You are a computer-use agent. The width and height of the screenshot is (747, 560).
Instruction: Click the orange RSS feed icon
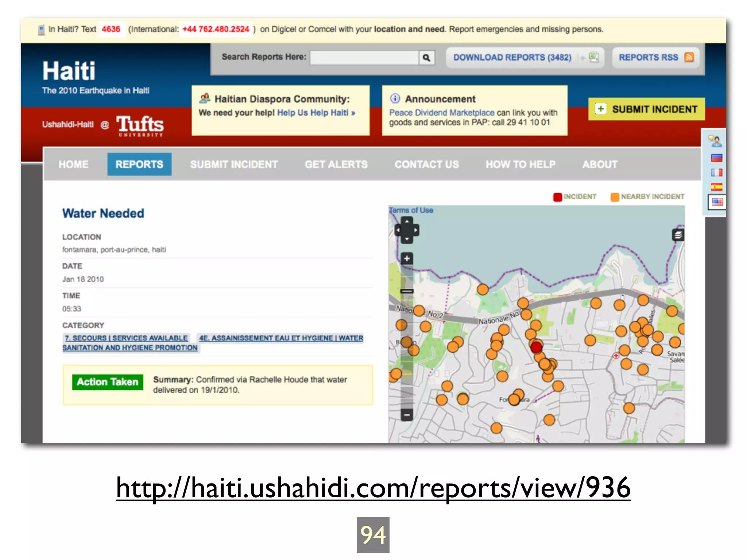tap(689, 57)
